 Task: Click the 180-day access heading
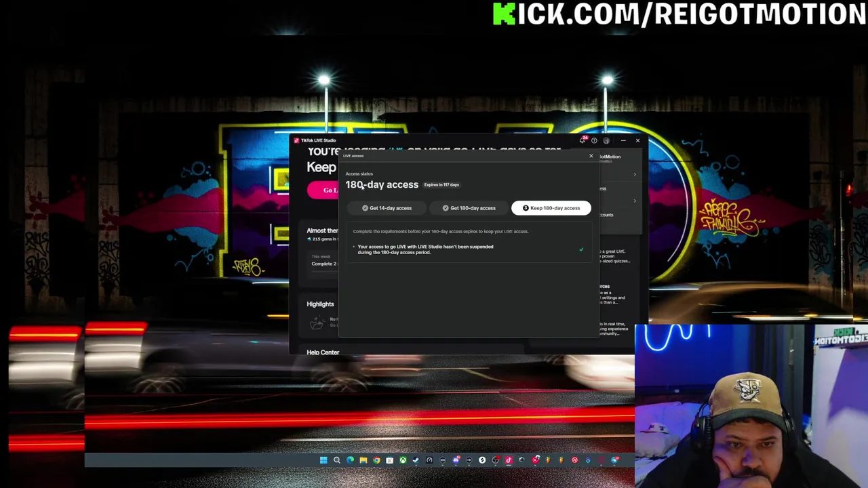382,184
